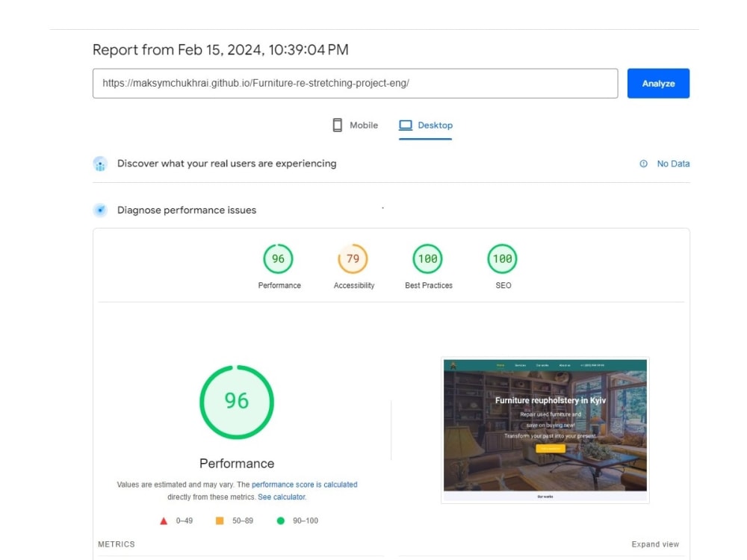Open the Furniture reupholstery page screenshot thumbnail

[545, 430]
